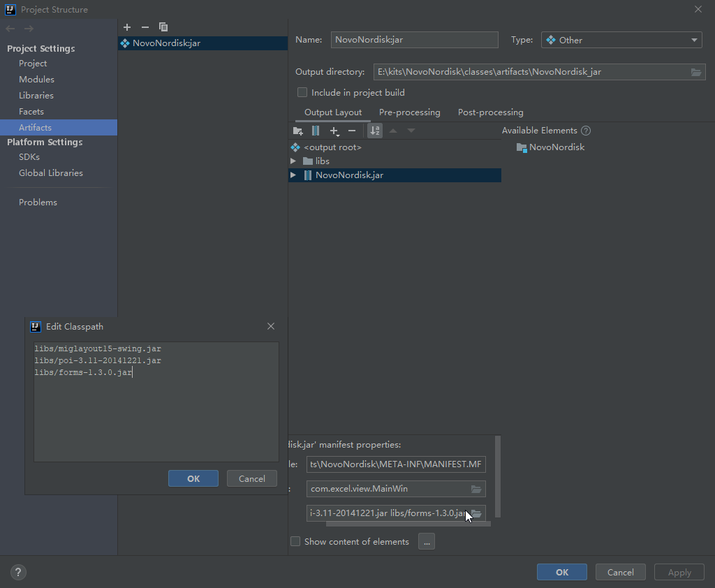Click the add artifact plus icon
The width and height of the screenshot is (715, 588).
coord(127,27)
